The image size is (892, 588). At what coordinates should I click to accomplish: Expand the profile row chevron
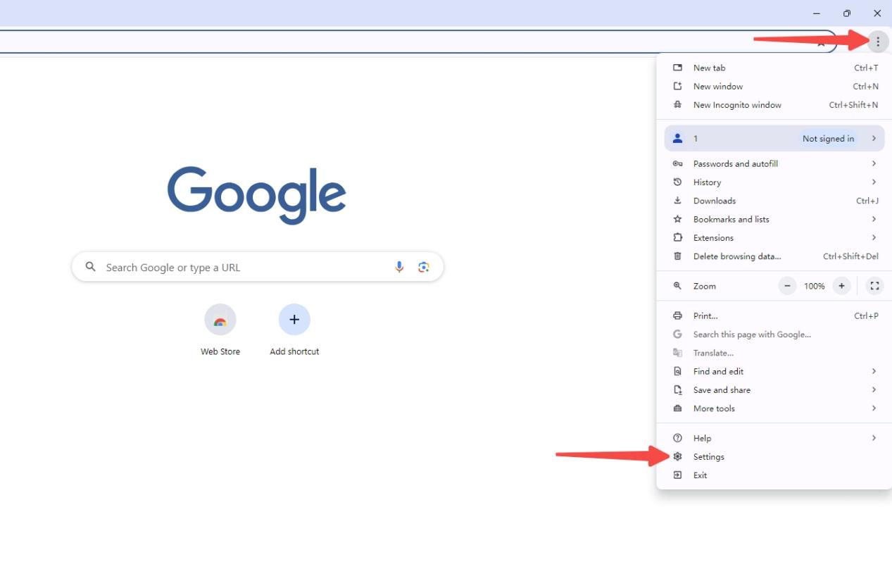pyautogui.click(x=874, y=139)
